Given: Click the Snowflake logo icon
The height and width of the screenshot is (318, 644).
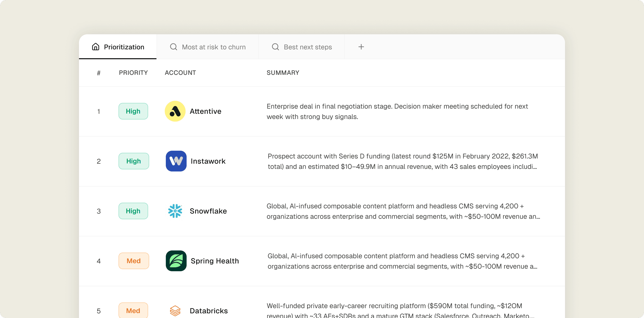Looking at the screenshot, I should click(x=175, y=211).
